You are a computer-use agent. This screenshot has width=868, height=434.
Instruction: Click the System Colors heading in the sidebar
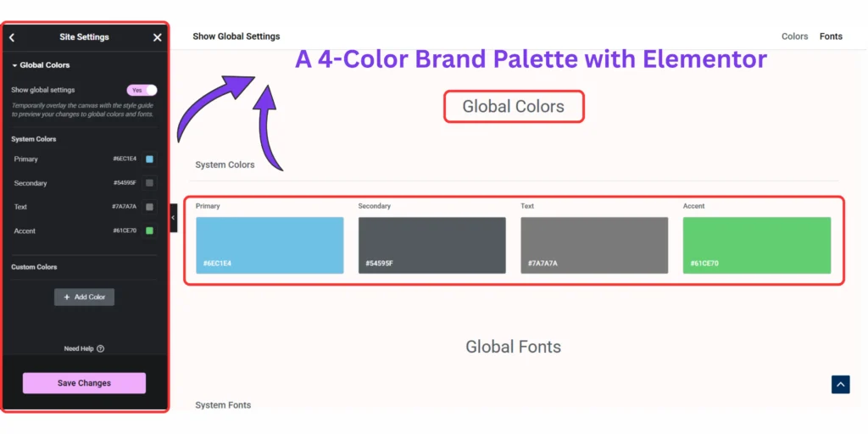coord(34,139)
